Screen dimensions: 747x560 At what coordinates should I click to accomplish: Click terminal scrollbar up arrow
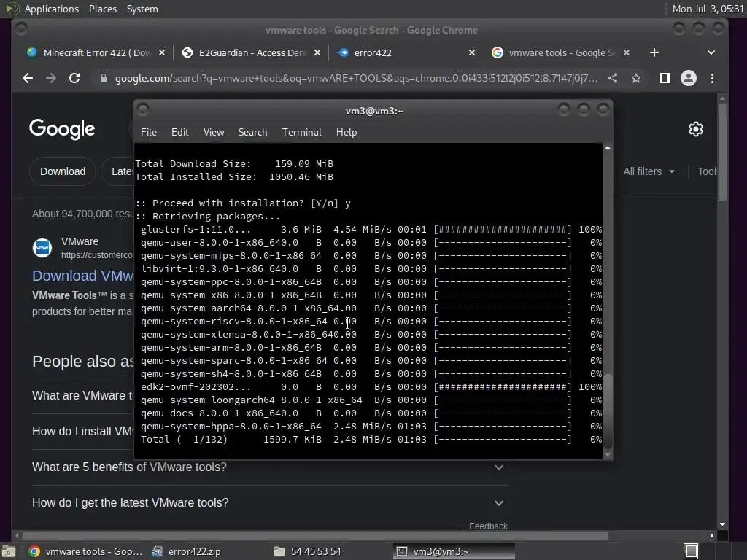608,148
